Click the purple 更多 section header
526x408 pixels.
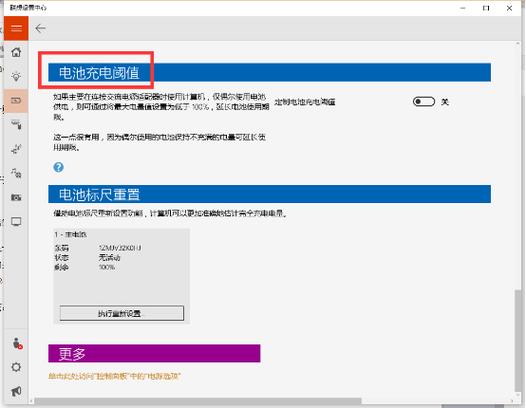tap(154, 353)
